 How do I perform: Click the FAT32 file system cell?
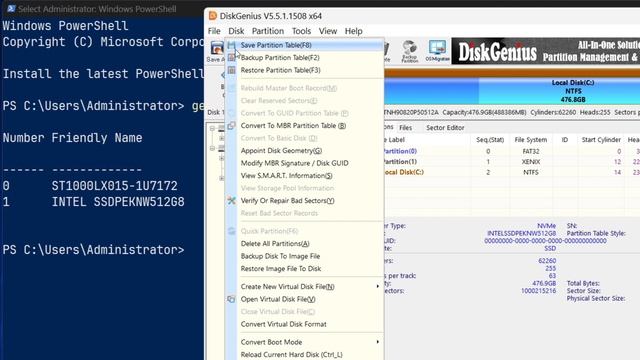[x=531, y=151]
